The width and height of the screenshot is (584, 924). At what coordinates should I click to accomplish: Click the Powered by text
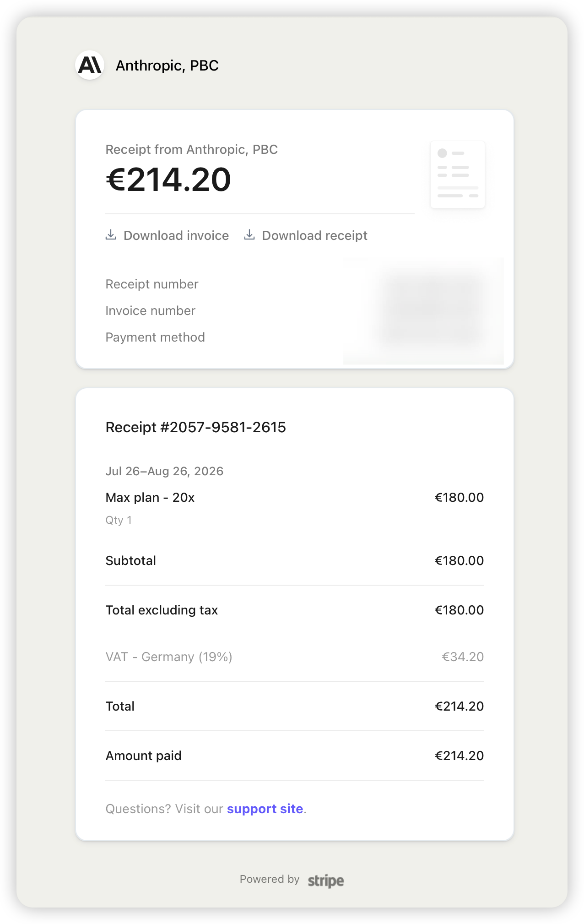[x=270, y=879]
